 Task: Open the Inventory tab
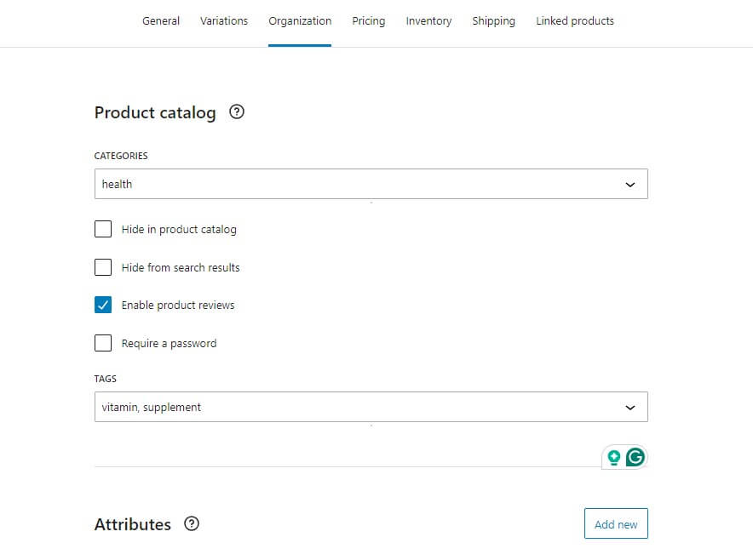(x=428, y=21)
